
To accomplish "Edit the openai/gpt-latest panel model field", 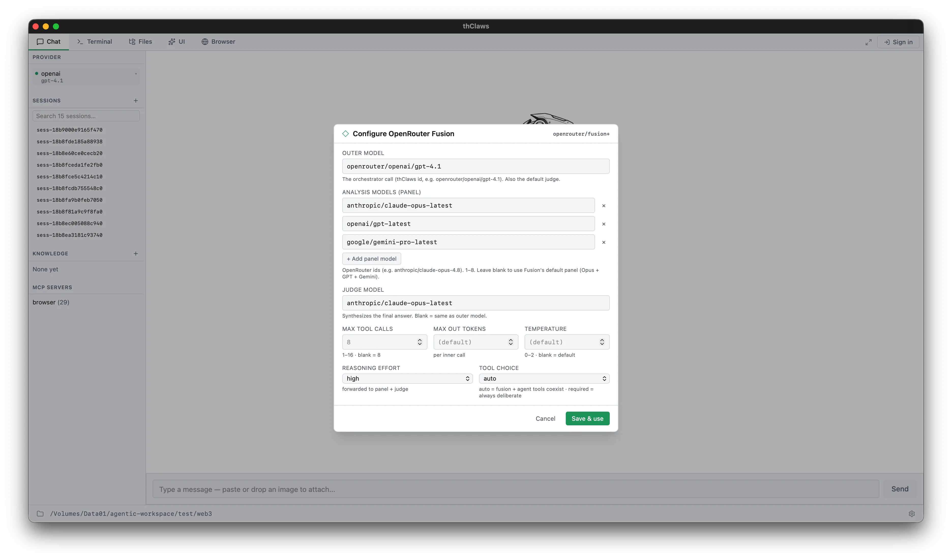I will tap(468, 224).
